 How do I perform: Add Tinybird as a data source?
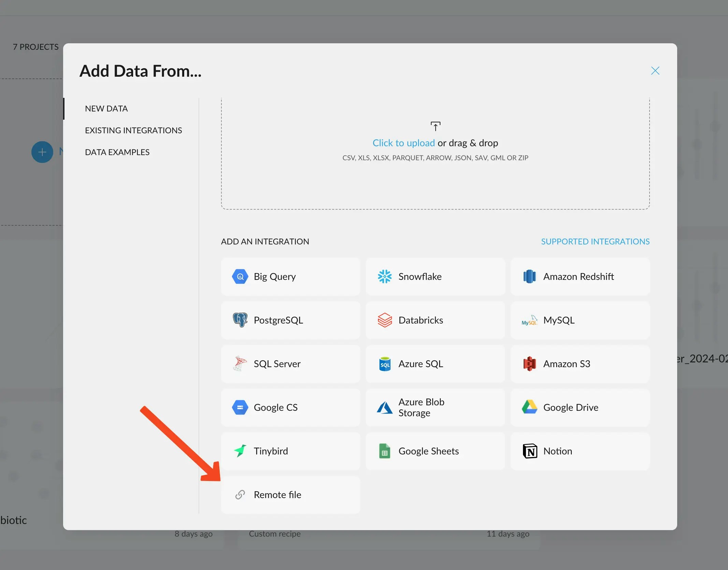pos(290,451)
